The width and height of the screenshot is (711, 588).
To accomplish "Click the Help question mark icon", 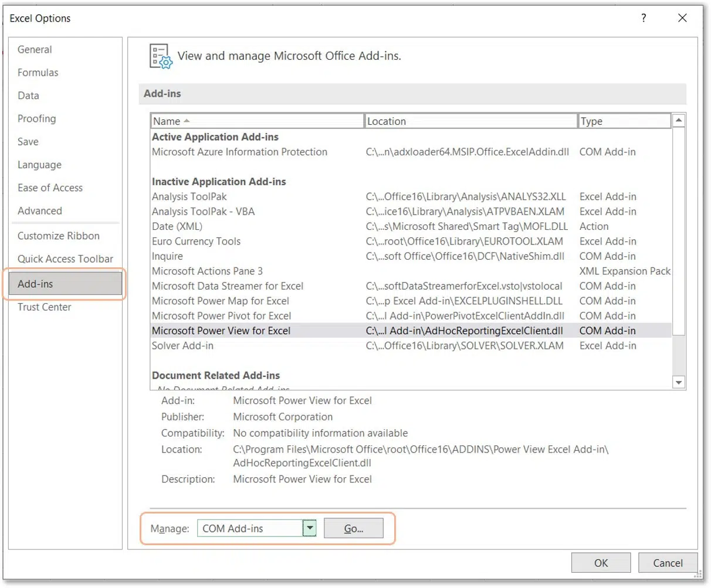I will pyautogui.click(x=644, y=18).
